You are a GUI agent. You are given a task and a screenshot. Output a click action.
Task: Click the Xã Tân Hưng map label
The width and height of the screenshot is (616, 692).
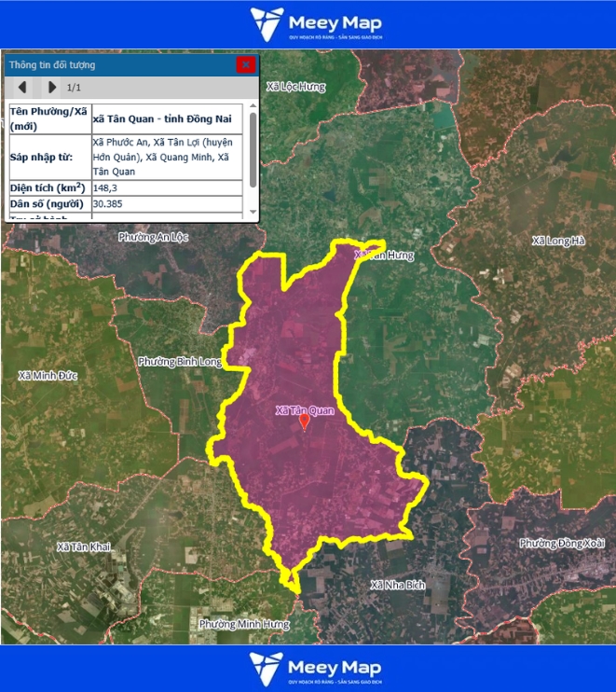[383, 255]
